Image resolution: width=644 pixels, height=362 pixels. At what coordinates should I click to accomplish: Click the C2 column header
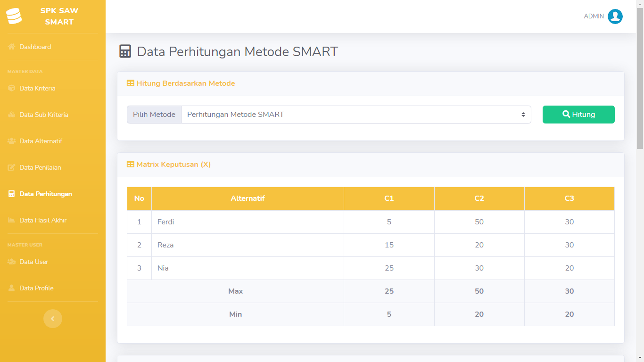tap(479, 198)
